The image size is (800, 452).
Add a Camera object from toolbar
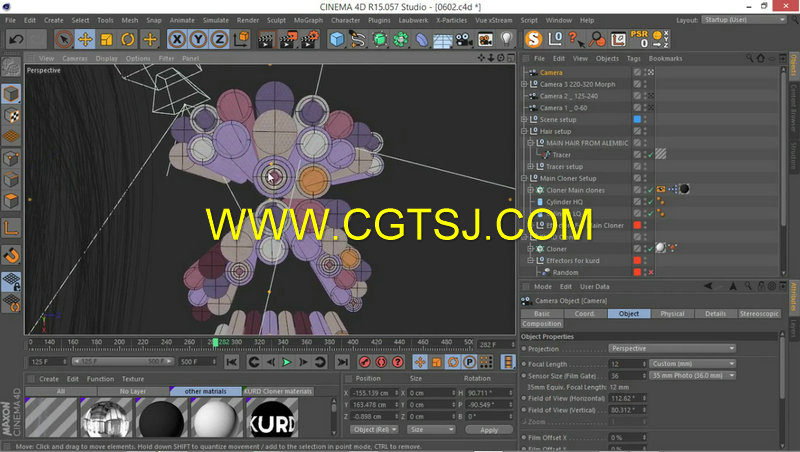pyautogui.click(x=464, y=39)
